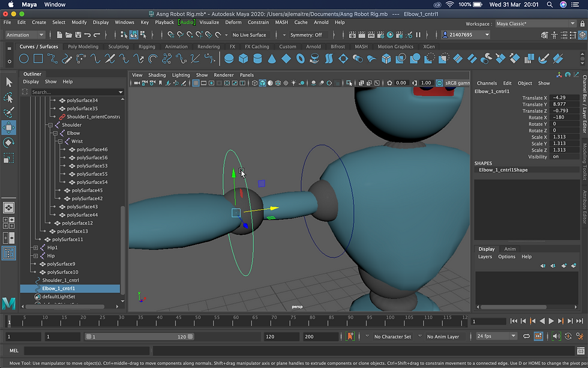Viewport: 588px width, 368px height.
Task: Toggle Cached Playback button
Action: tap(539, 336)
